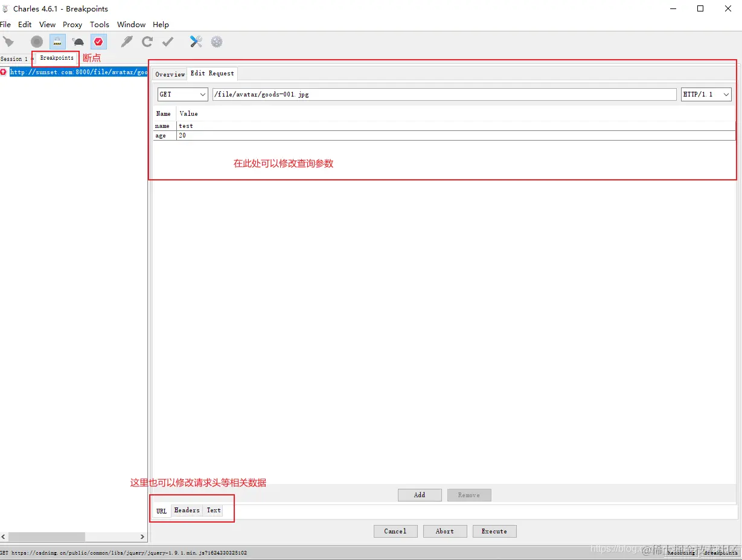
Task: Toggle breakpoints red hexagon icon
Action: coord(98,42)
